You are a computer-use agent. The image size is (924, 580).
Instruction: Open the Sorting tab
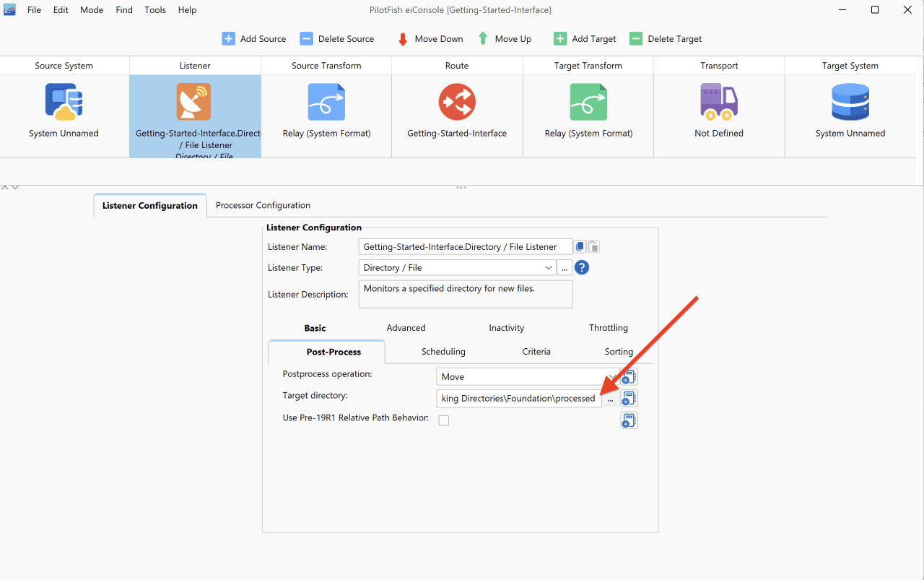(619, 352)
